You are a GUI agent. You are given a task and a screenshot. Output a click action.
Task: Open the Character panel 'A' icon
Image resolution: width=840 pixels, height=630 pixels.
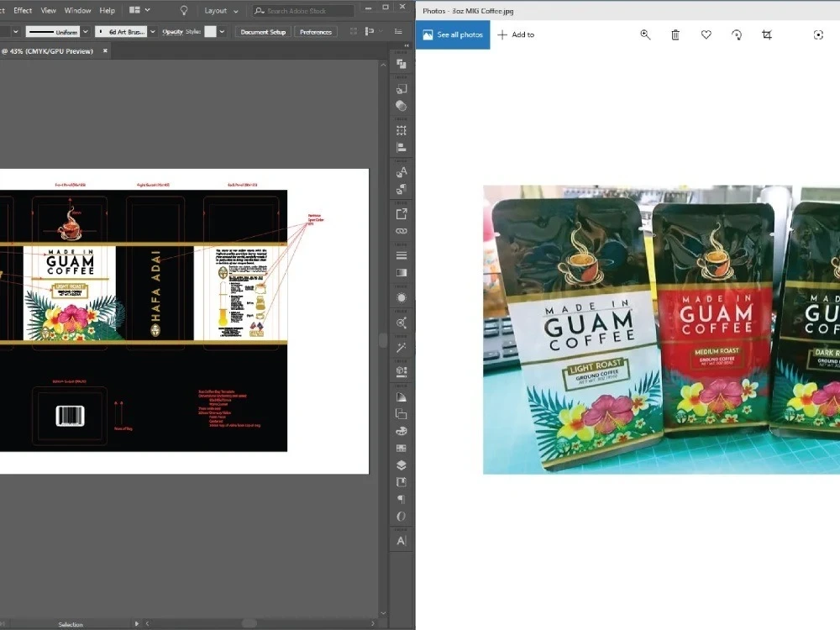pyautogui.click(x=402, y=541)
